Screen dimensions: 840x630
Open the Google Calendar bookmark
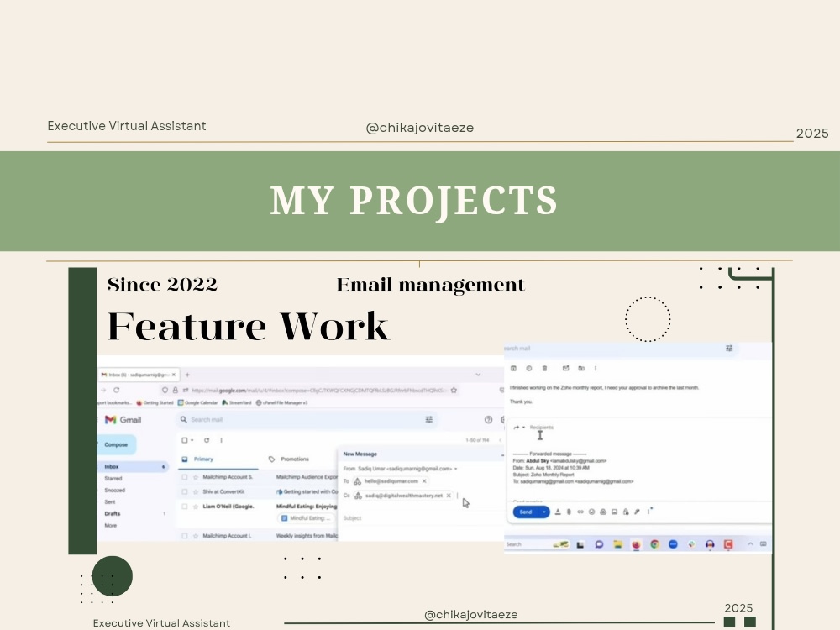[x=197, y=402]
